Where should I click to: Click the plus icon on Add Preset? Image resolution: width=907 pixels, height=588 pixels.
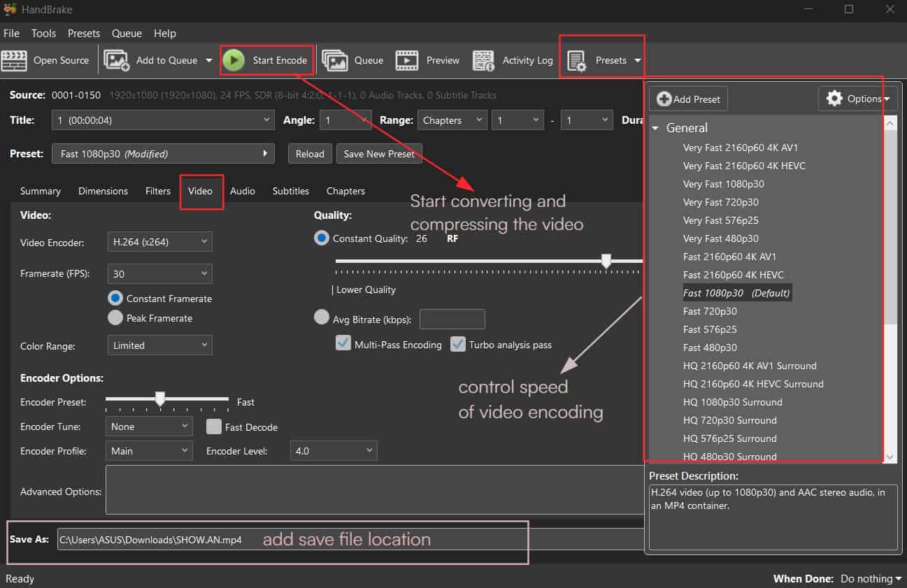(x=664, y=99)
